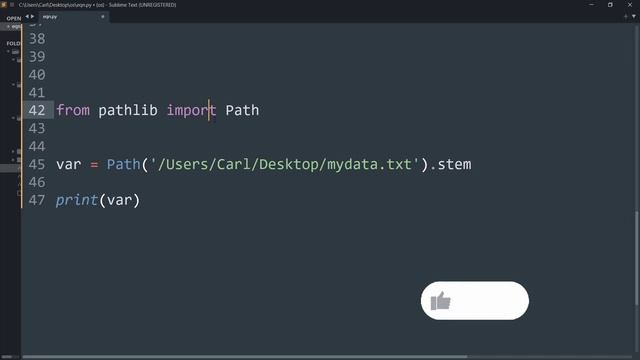Open the hamburger menu in the title bar
The height and width of the screenshot is (360, 640).
tap(12, 5)
